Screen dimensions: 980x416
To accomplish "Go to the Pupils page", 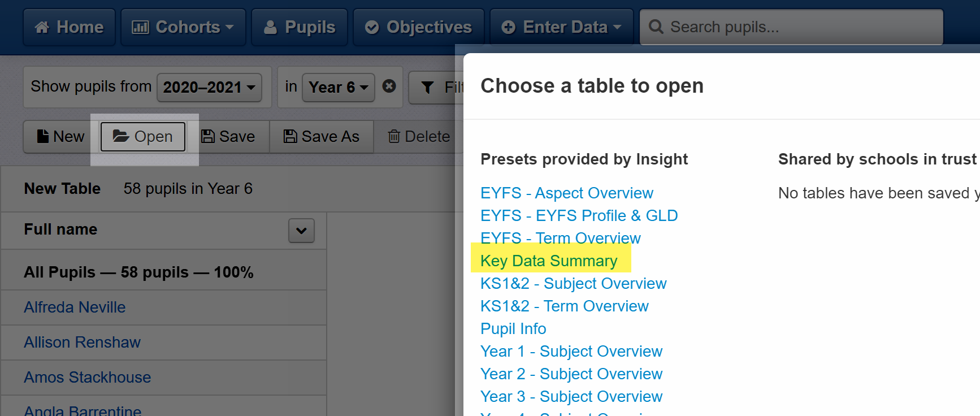I will (300, 27).
